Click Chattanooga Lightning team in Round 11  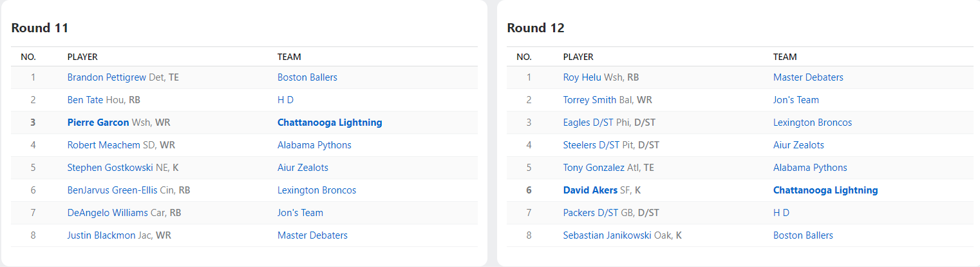pos(330,123)
